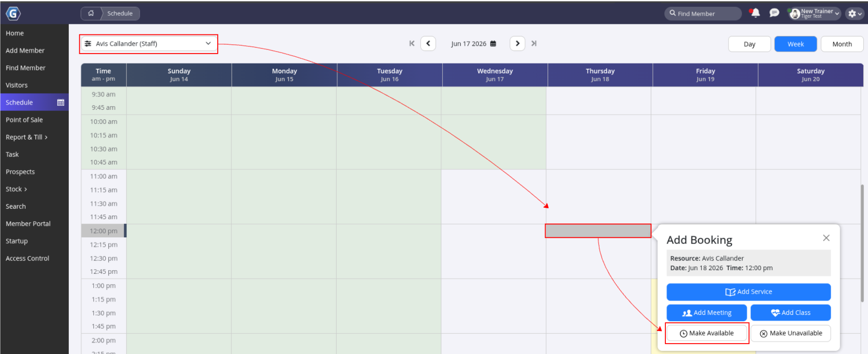Close the Add Booking popup
This screenshot has width=868, height=354.
(x=826, y=238)
